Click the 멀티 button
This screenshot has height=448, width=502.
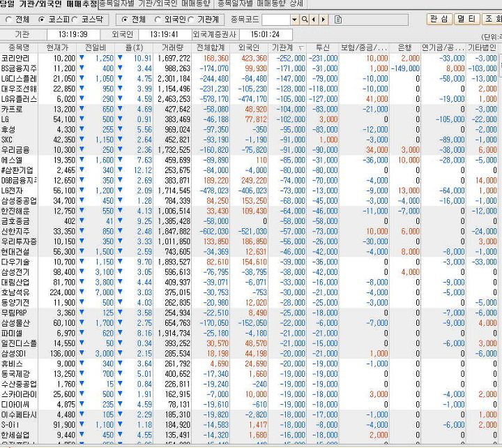point(466,19)
